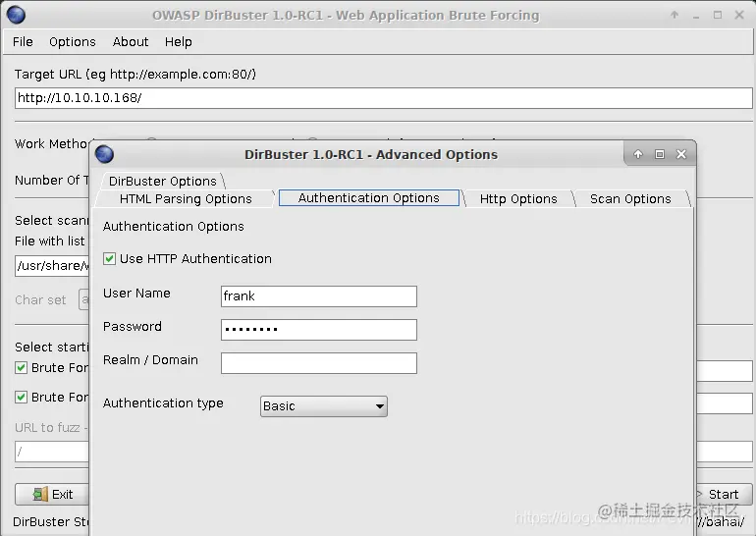Maximize the Advanced Options dialog
756x536 pixels.
pyautogui.click(x=660, y=154)
